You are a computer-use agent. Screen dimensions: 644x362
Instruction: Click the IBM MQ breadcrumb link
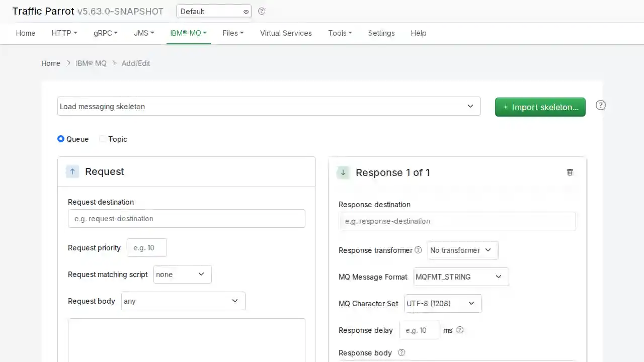(91, 63)
